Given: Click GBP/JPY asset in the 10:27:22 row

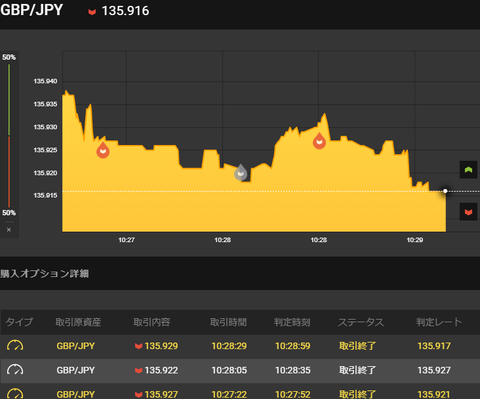Looking at the screenshot, I should [76, 394].
